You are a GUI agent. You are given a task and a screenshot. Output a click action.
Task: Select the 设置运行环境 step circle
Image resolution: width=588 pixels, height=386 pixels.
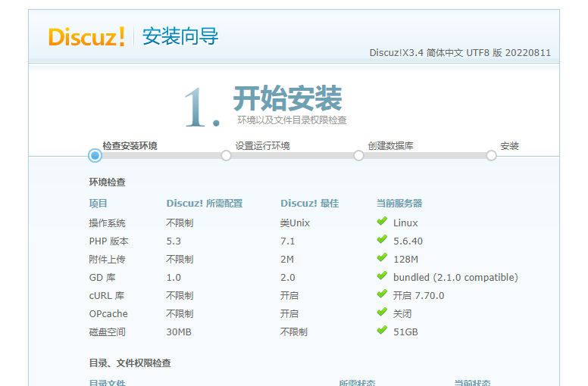tap(226, 155)
